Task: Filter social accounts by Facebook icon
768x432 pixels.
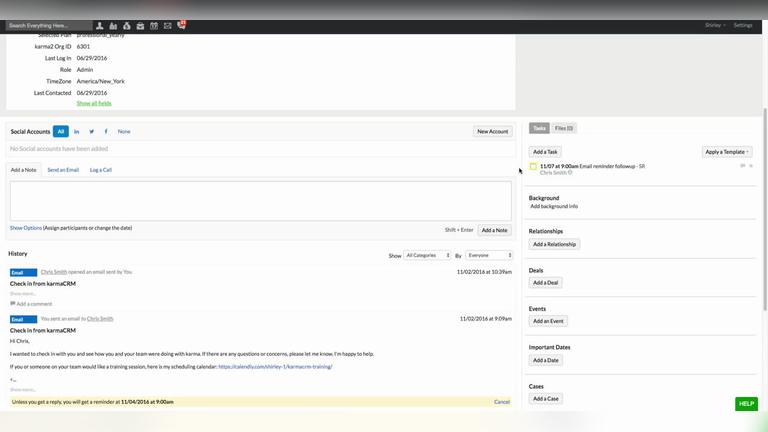Action: point(106,131)
